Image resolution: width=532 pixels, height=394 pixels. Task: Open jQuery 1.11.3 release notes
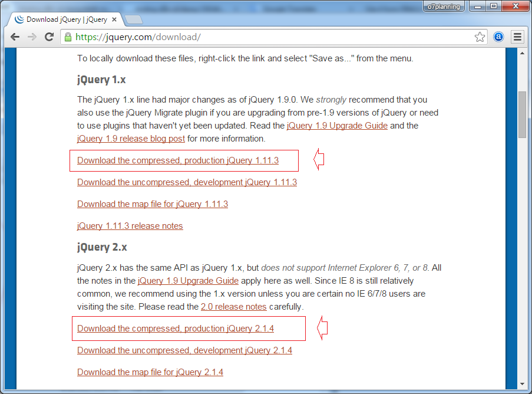[x=130, y=226]
